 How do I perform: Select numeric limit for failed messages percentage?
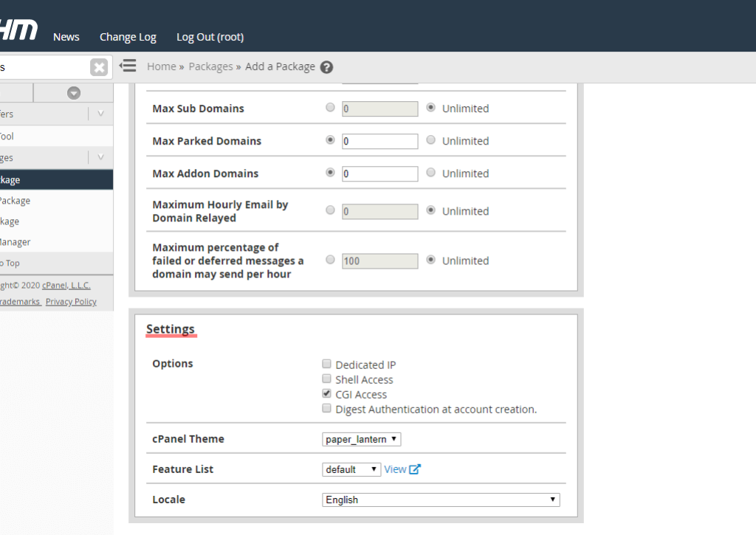pyautogui.click(x=330, y=260)
